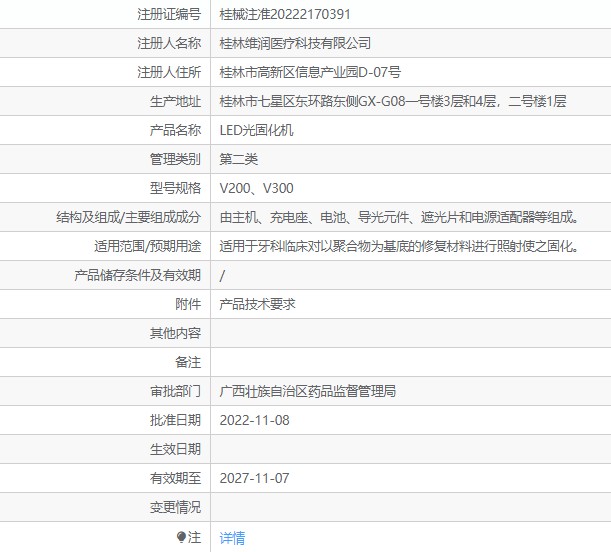
Task: Click the 注册证编号 label
Action: pyautogui.click(x=169, y=14)
